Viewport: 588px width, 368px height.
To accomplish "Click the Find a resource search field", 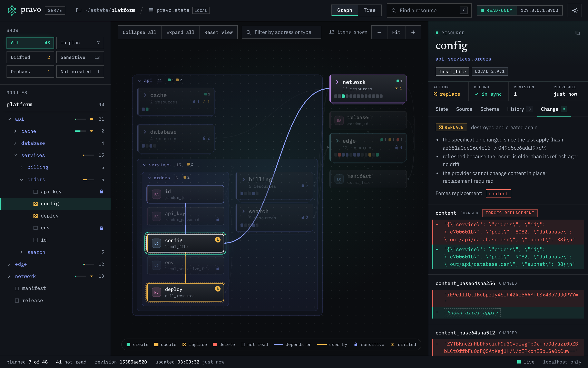I will [429, 10].
